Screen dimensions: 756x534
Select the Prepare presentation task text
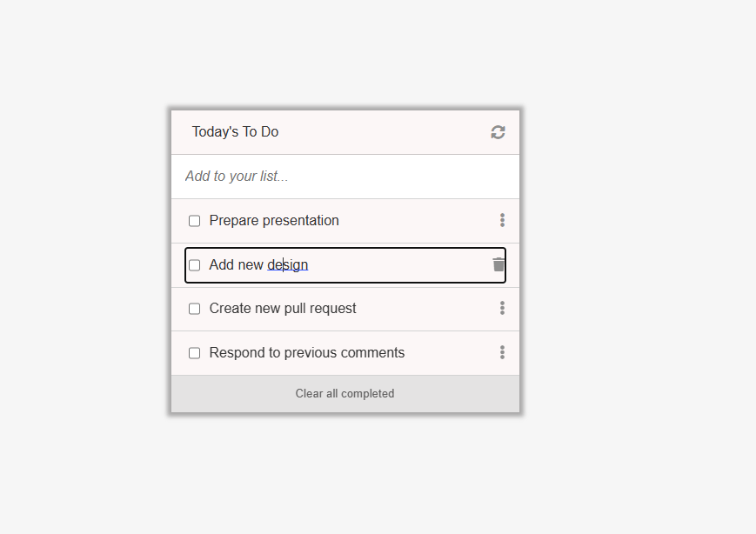[274, 221]
